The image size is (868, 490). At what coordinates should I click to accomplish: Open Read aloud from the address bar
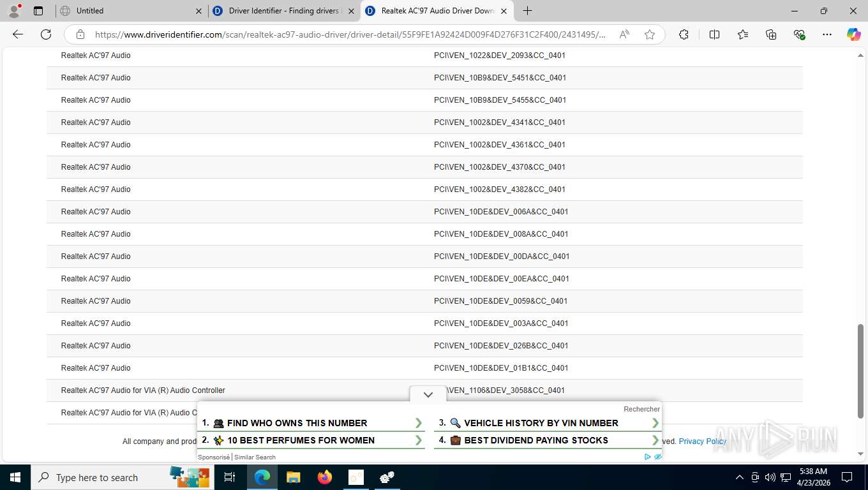624,34
